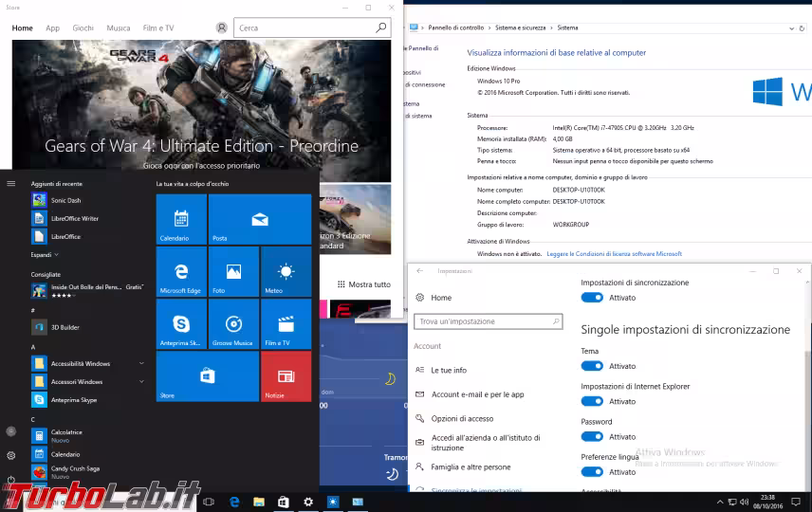Open Account e-mail e per le app
This screenshot has width=812, height=512.
coord(477,394)
